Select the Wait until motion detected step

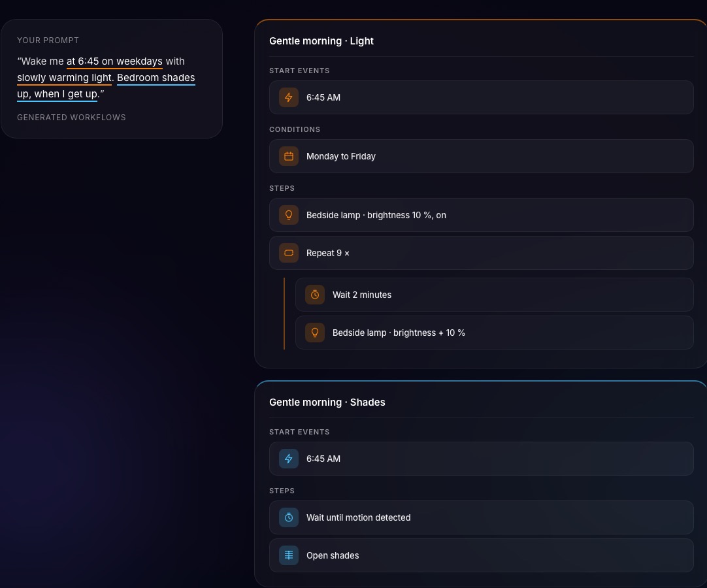pos(481,517)
